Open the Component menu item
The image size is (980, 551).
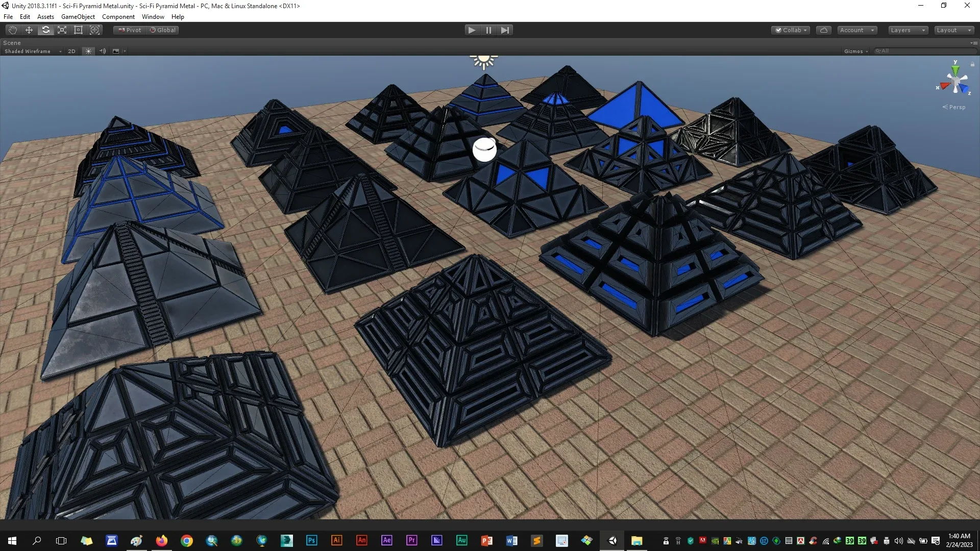click(x=118, y=17)
